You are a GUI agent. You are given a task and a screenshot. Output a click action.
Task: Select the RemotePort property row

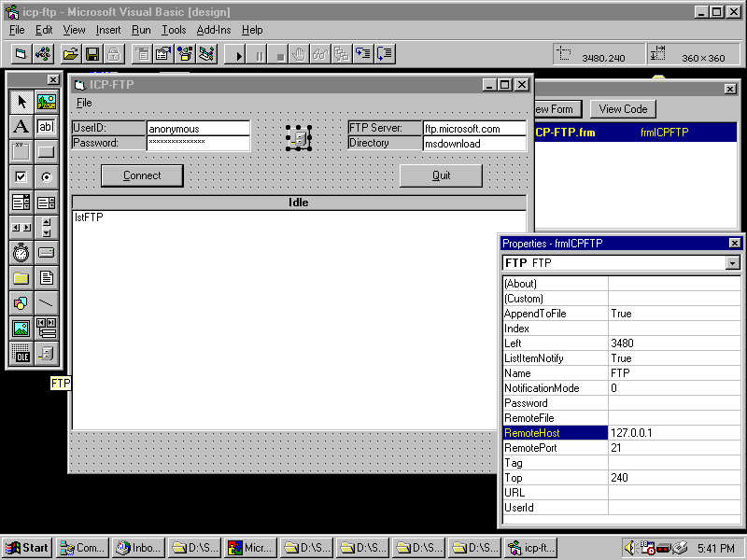(x=555, y=448)
